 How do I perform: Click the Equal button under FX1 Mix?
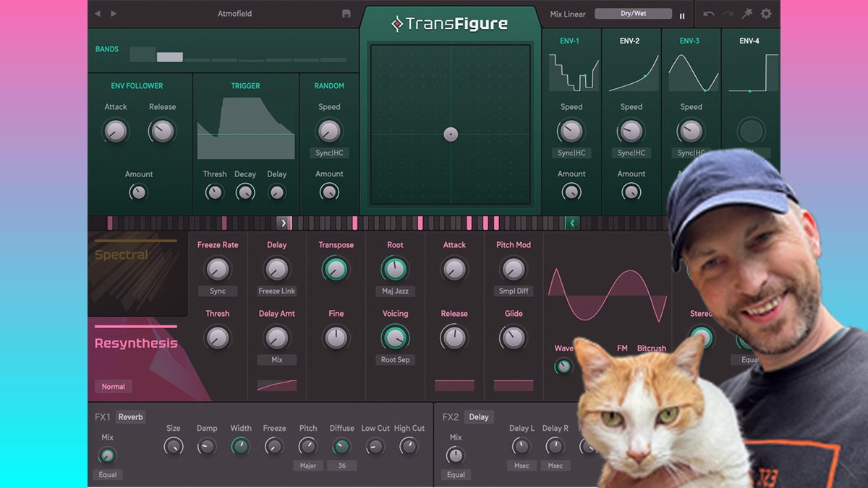coord(107,475)
